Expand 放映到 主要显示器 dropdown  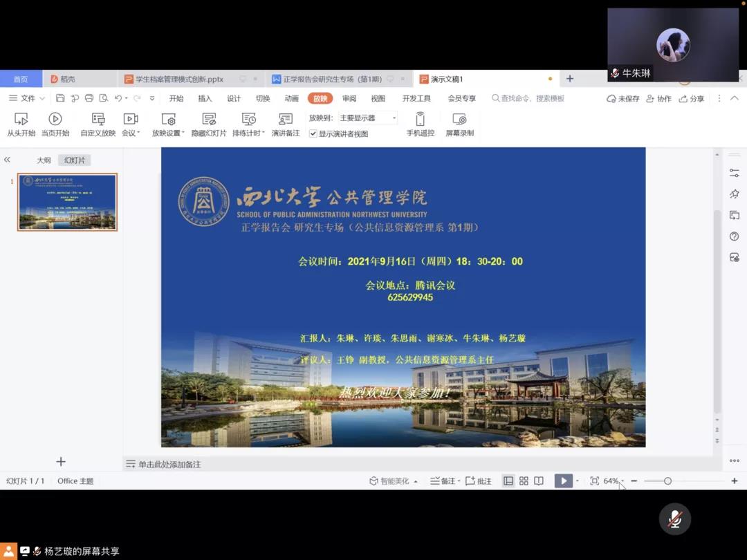394,118
